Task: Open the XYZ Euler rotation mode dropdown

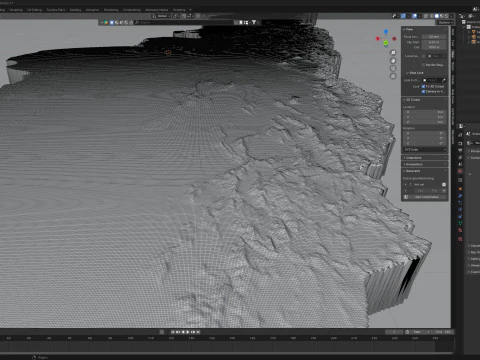Action: (425, 150)
